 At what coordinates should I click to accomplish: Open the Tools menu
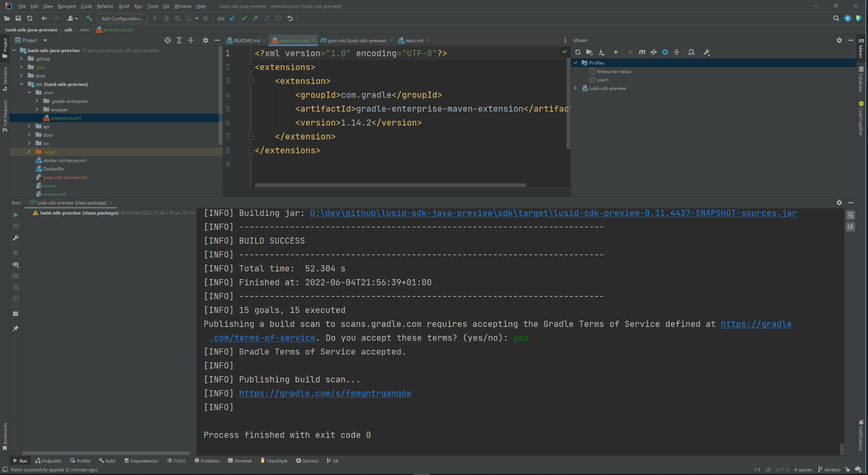(153, 6)
